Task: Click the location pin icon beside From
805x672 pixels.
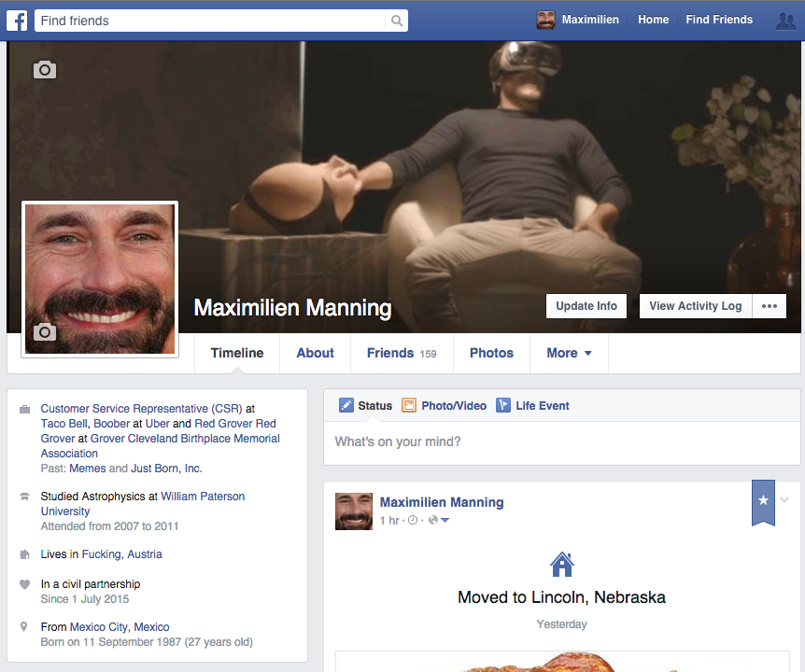Action: click(x=23, y=627)
